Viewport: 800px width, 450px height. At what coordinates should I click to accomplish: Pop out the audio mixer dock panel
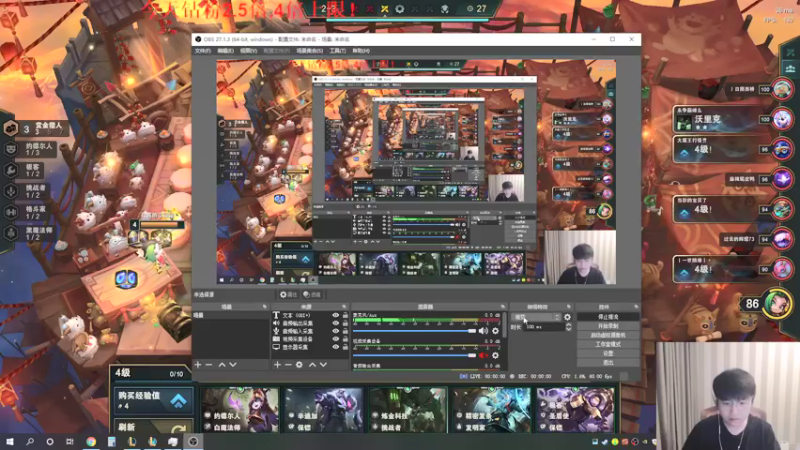coord(503,307)
